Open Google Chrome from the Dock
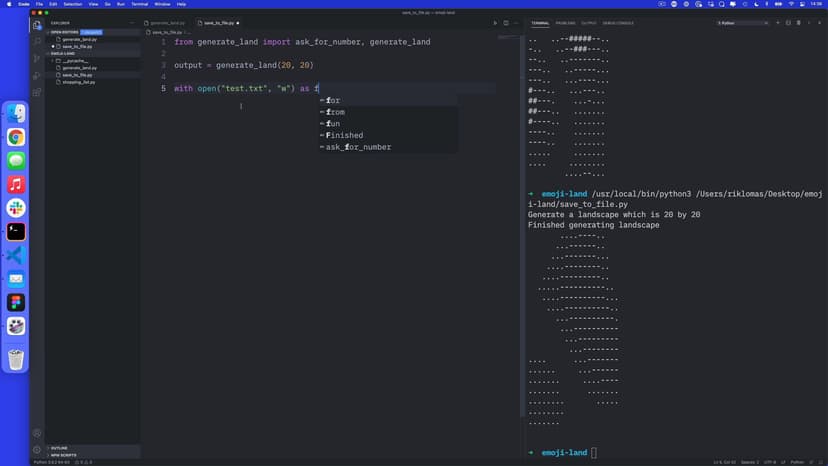The image size is (828, 466). (x=16, y=137)
